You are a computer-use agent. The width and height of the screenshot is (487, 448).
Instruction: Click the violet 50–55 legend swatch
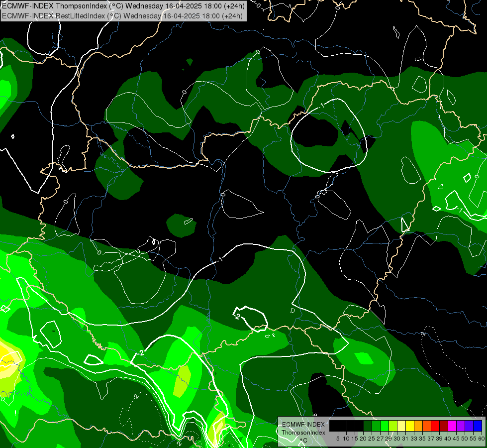tap(469, 426)
